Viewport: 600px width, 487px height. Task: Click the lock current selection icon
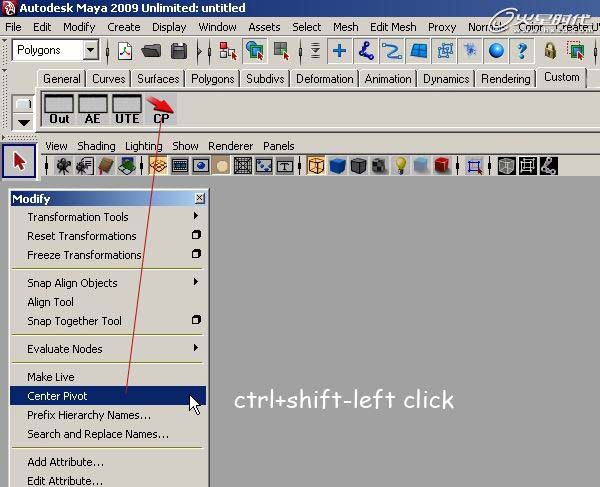click(x=550, y=51)
